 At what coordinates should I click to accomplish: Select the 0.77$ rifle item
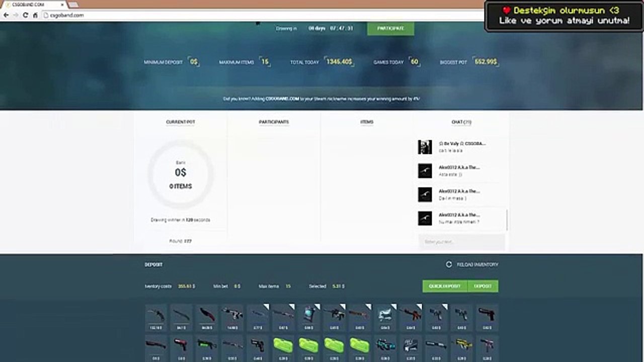[258, 317]
